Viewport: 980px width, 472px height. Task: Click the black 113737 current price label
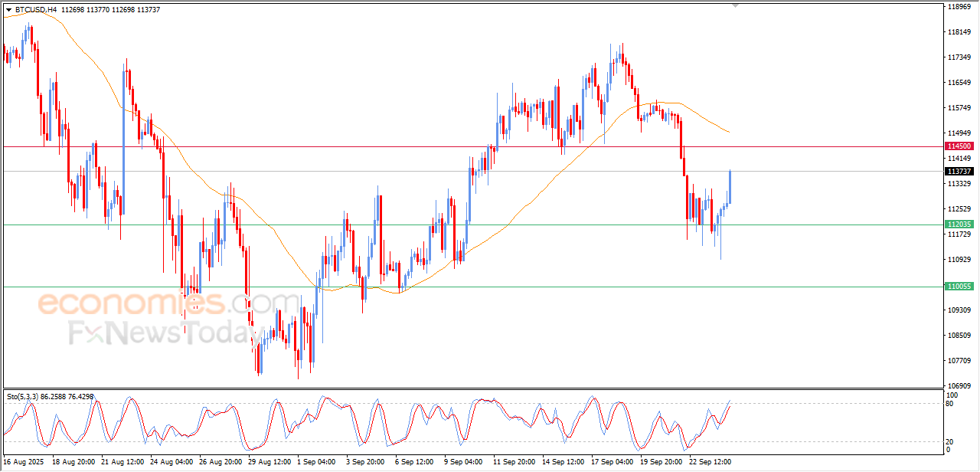pyautogui.click(x=959, y=171)
